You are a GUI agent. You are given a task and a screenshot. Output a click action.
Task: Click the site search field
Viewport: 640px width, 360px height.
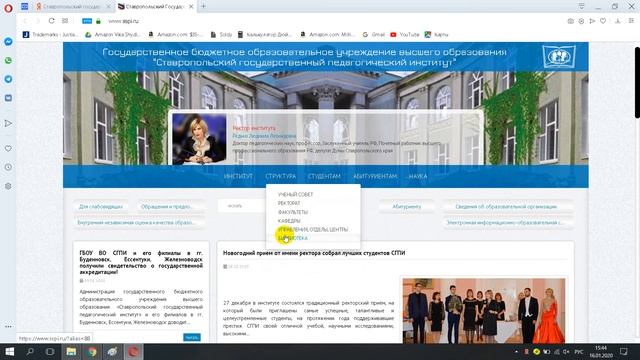(241, 206)
